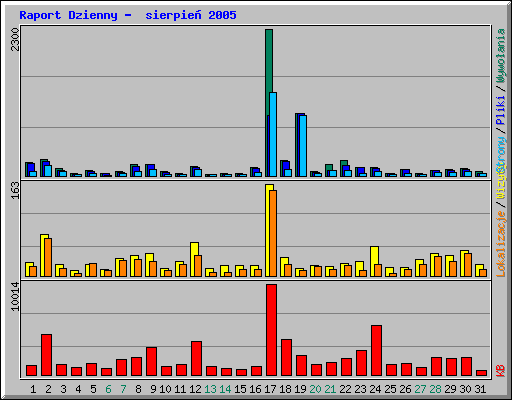
Task: Click the red 'KB' legend label
Action: (501, 371)
